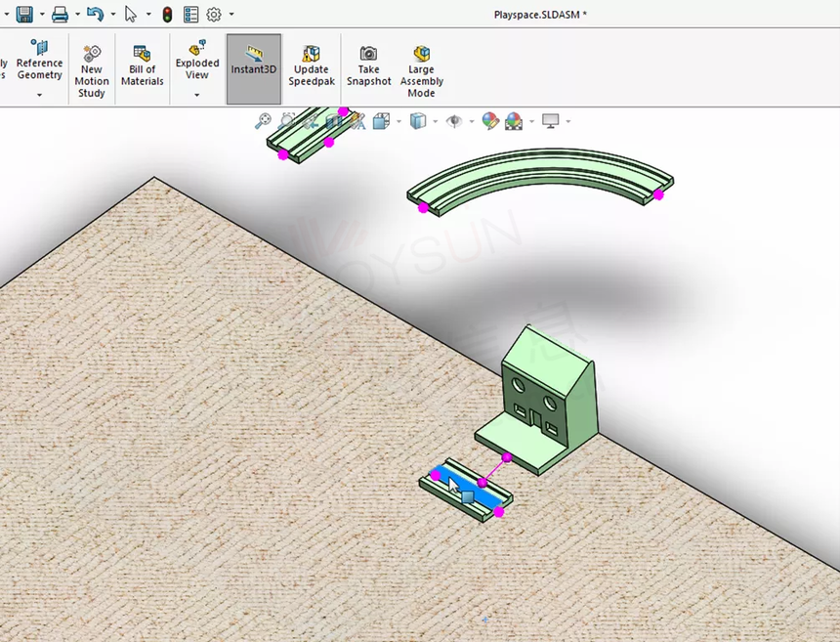The image size is (840, 642).
Task: Toggle Hide/Show Items eye icon
Action: coord(454,121)
